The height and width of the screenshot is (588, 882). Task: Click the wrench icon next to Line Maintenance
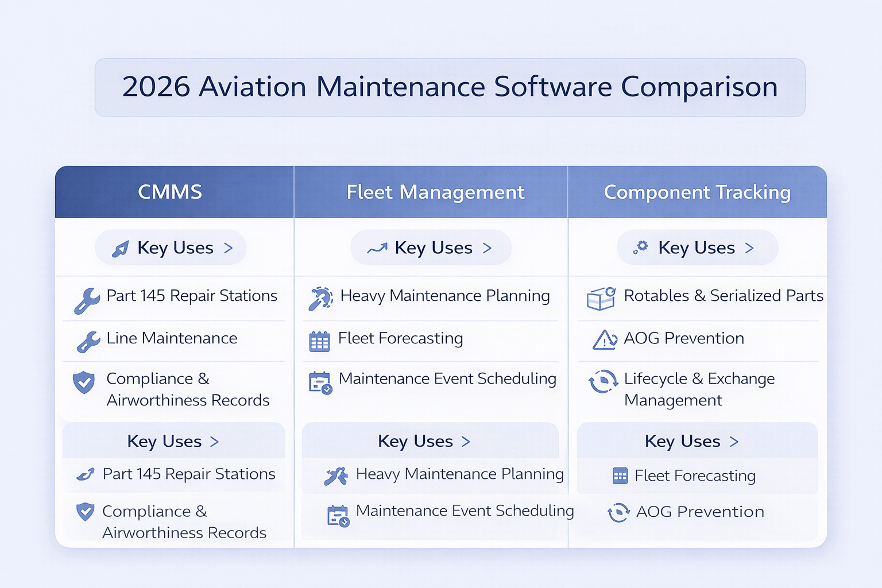pyautogui.click(x=88, y=341)
